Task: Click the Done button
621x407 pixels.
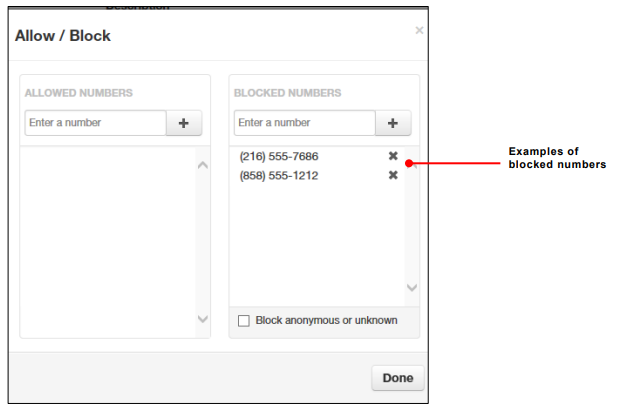Action: pyautogui.click(x=398, y=379)
